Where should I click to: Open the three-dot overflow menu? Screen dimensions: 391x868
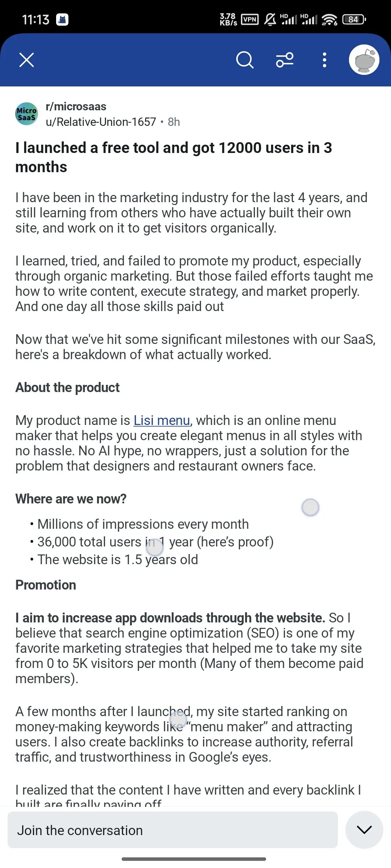(x=324, y=60)
